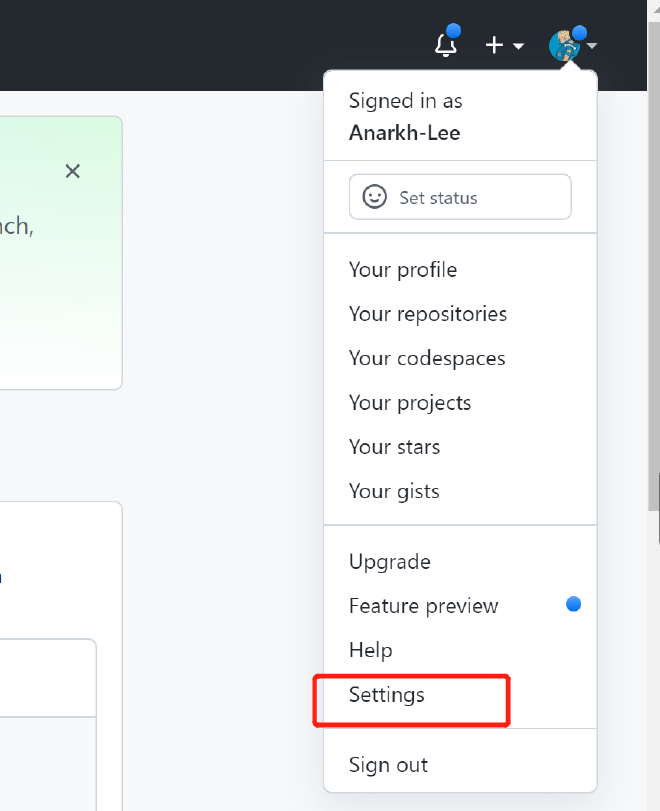Image resolution: width=660 pixels, height=811 pixels.
Task: Expand the caret beside the plus icon
Action: [x=518, y=46]
